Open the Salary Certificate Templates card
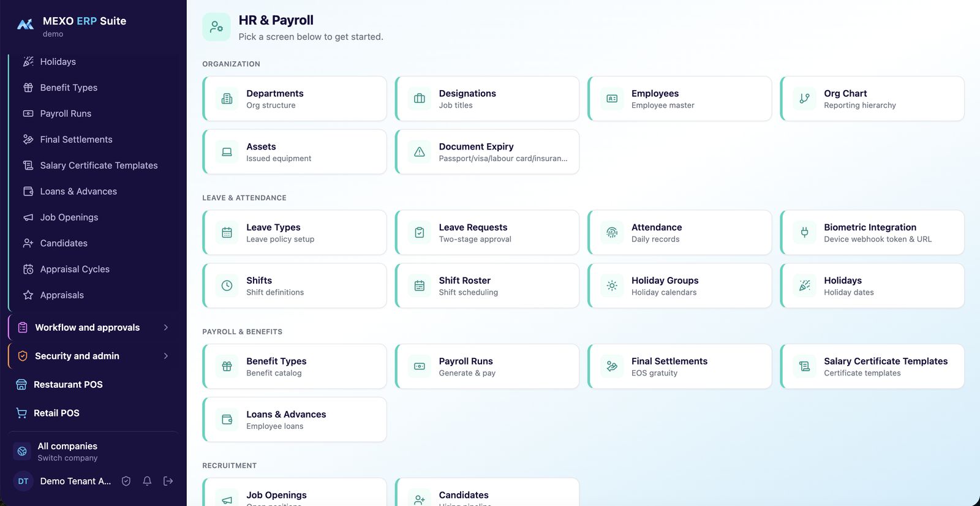980x506 pixels. 872,366
